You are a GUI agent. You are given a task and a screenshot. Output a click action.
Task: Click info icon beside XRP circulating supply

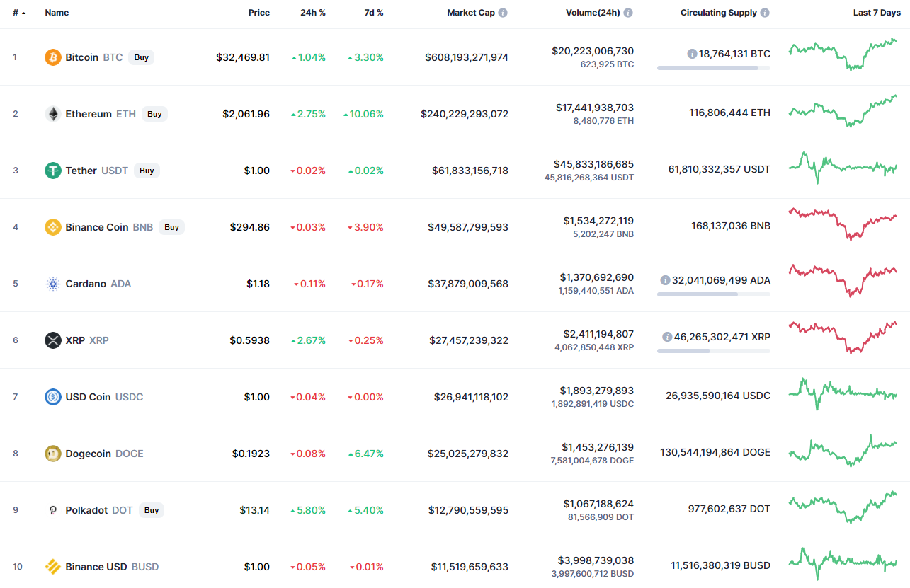[x=667, y=337]
